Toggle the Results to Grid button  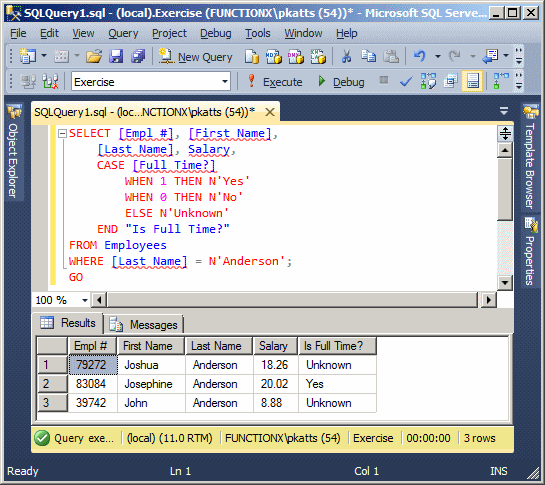472,81
